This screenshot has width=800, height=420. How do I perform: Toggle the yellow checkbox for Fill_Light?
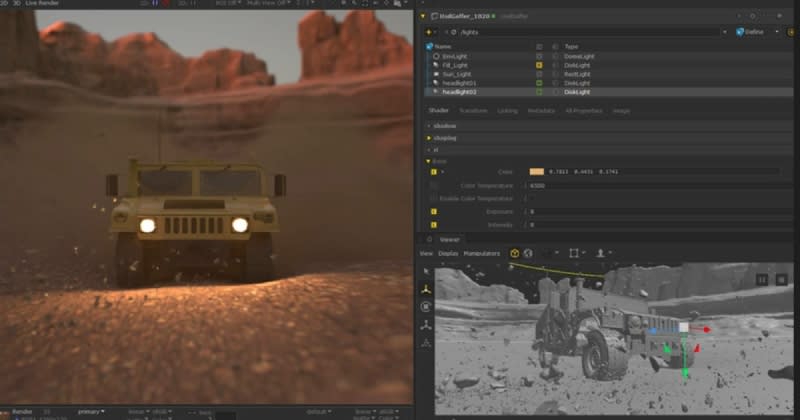(539, 65)
